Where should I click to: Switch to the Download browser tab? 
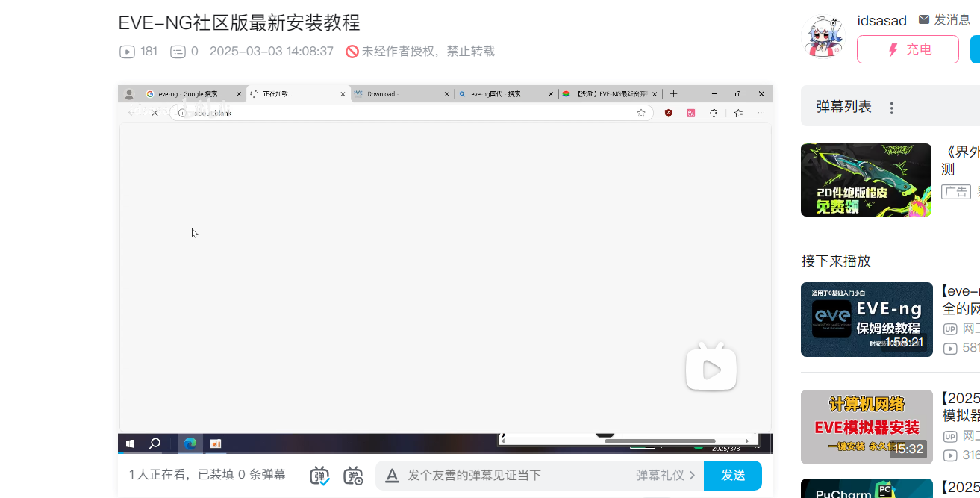(x=402, y=94)
